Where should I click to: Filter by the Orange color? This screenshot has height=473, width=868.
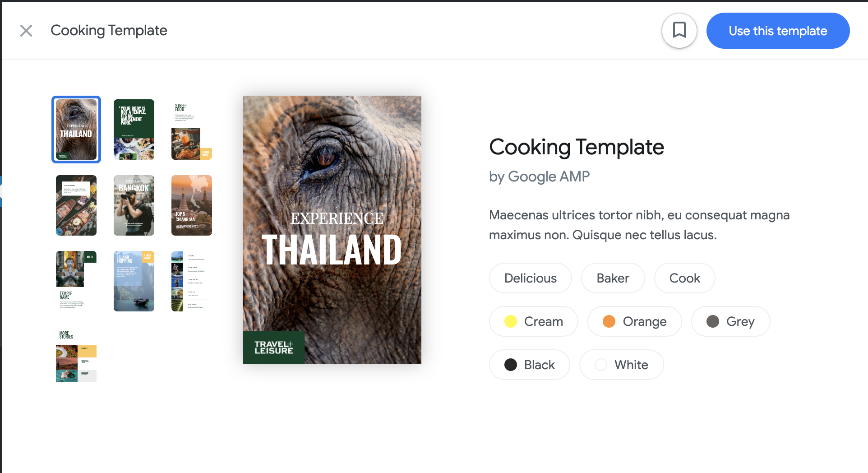[x=634, y=321]
